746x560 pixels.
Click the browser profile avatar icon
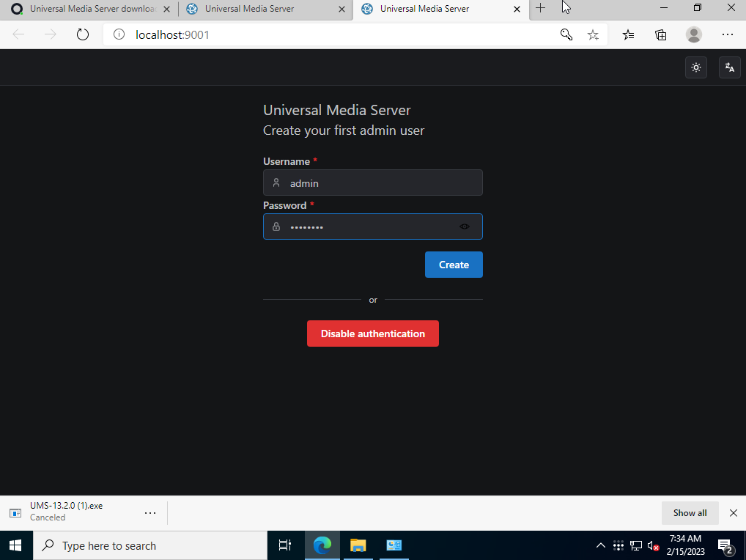click(693, 34)
